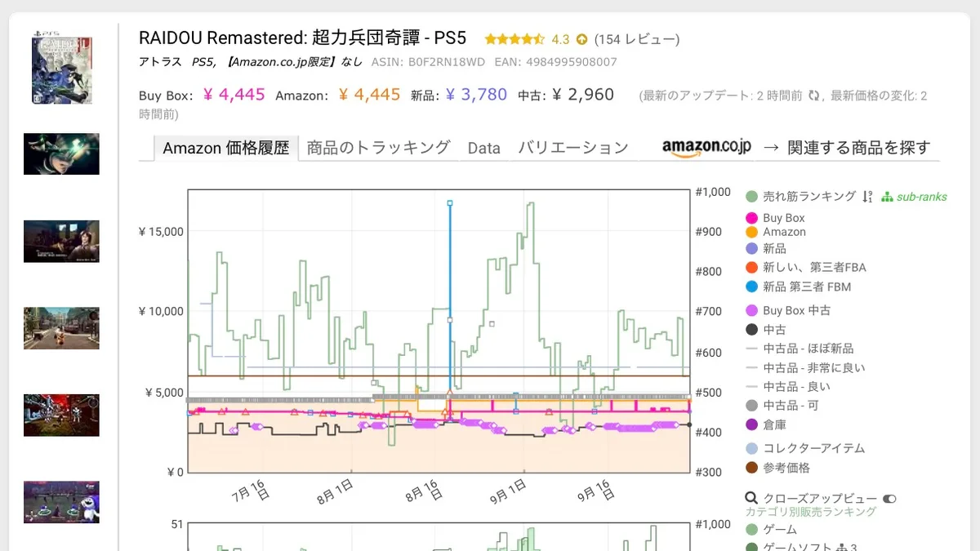Toggle the 倉庫 legend series
Screen dimensions: 980x551
click(x=766, y=424)
